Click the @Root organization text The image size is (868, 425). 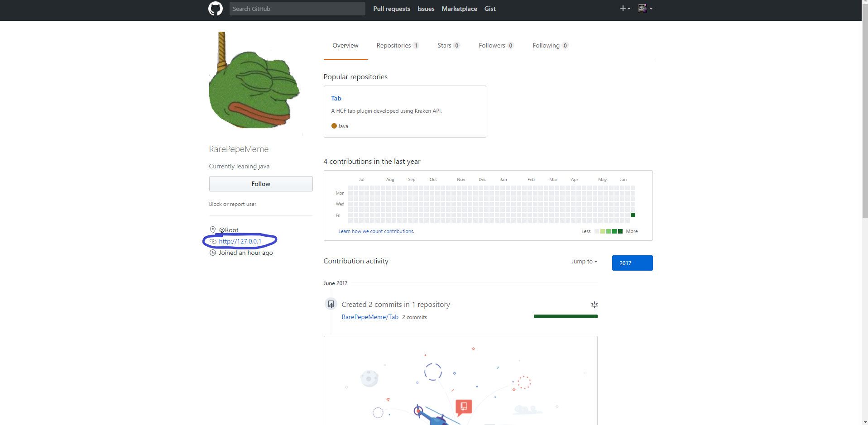click(x=229, y=230)
